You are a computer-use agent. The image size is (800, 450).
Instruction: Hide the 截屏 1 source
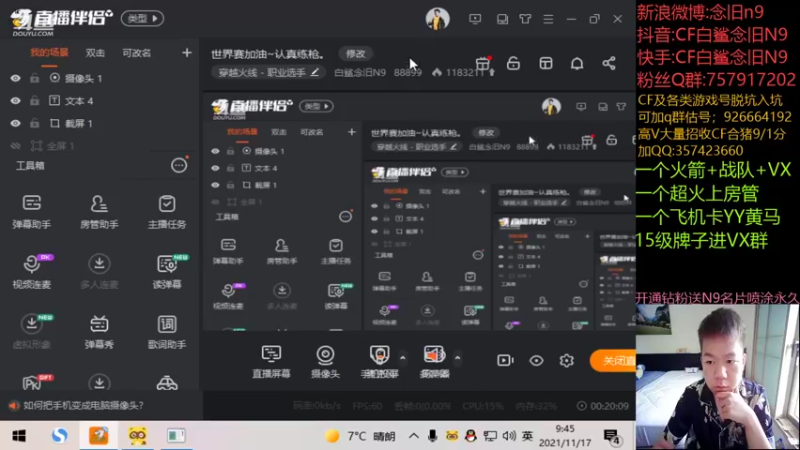tap(15, 123)
